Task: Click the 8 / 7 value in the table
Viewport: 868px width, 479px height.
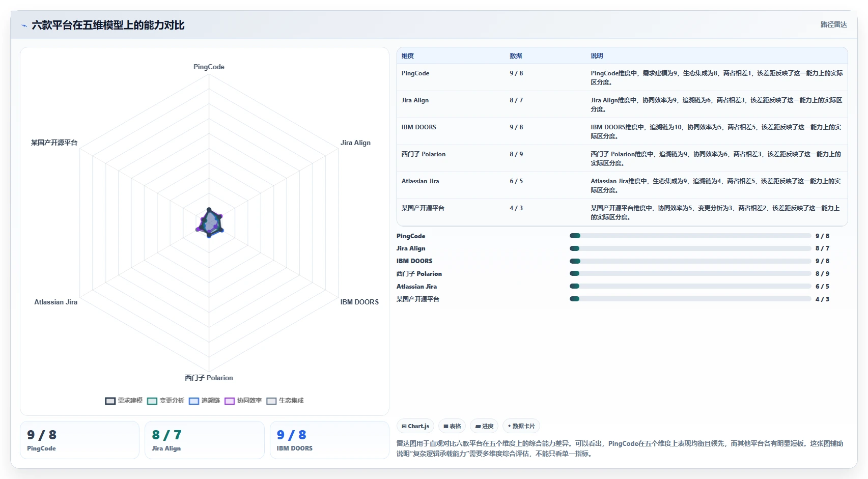Action: pos(516,100)
